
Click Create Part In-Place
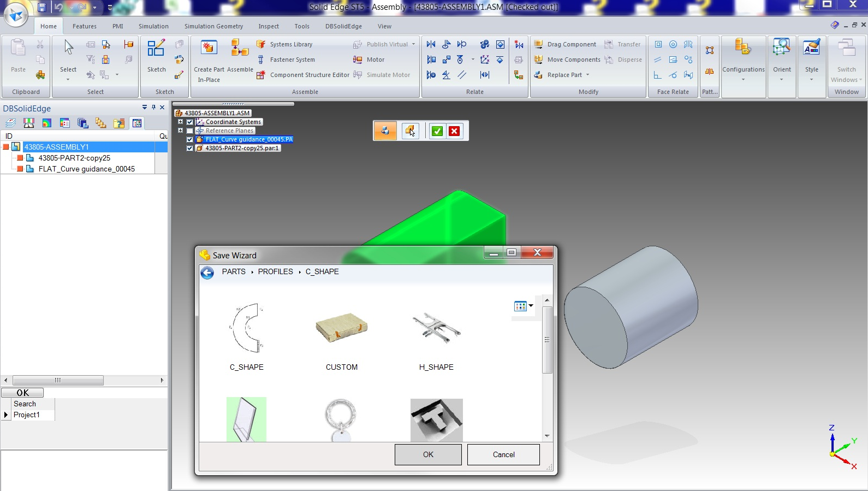click(209, 60)
